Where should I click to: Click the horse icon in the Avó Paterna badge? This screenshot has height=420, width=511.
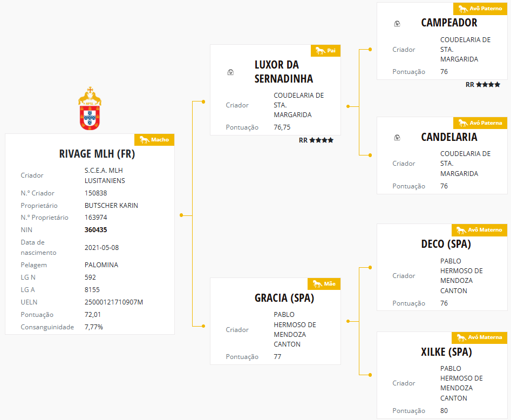(461, 123)
